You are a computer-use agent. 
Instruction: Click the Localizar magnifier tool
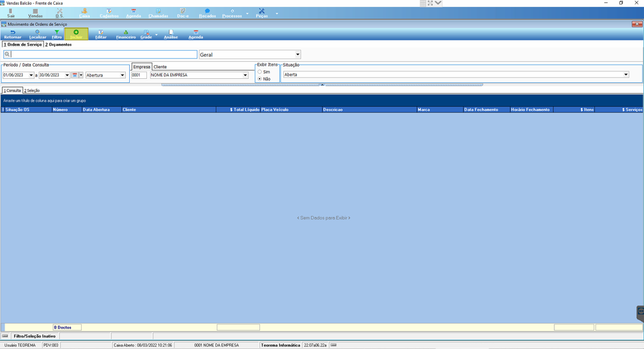click(x=38, y=34)
